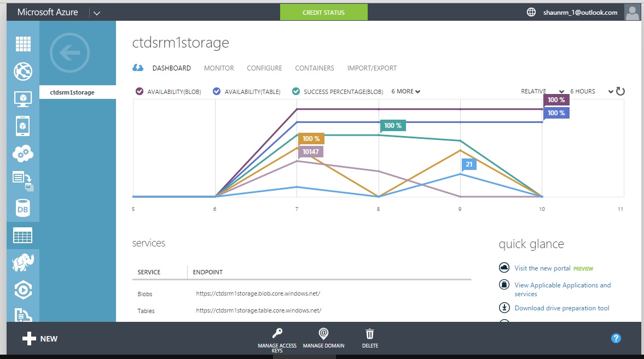Switch to the Dashboard tab
The width and height of the screenshot is (644, 359).
[x=172, y=68]
